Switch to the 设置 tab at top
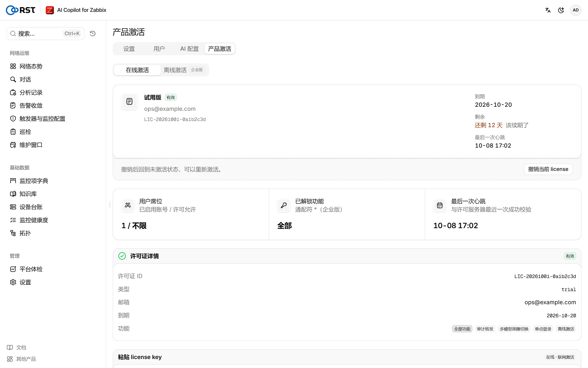The height and width of the screenshot is (368, 588). (129, 49)
